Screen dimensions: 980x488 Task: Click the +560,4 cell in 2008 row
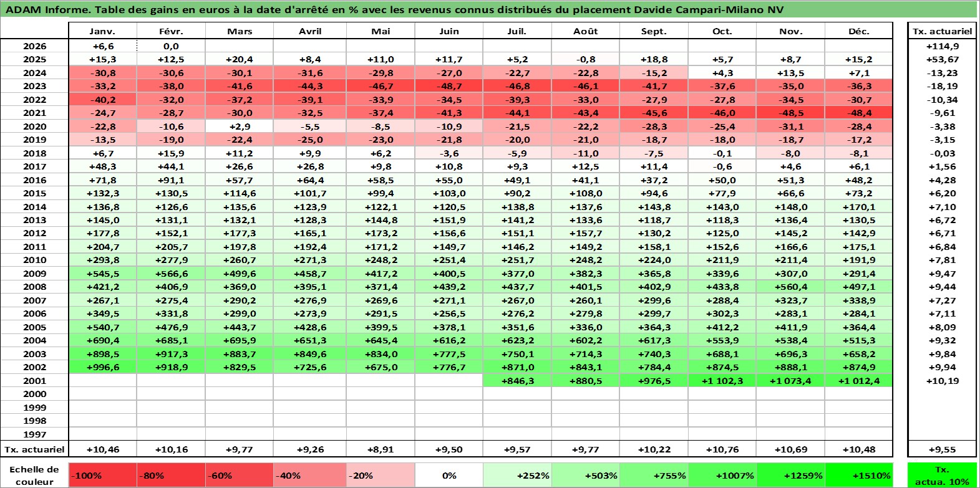click(790, 287)
